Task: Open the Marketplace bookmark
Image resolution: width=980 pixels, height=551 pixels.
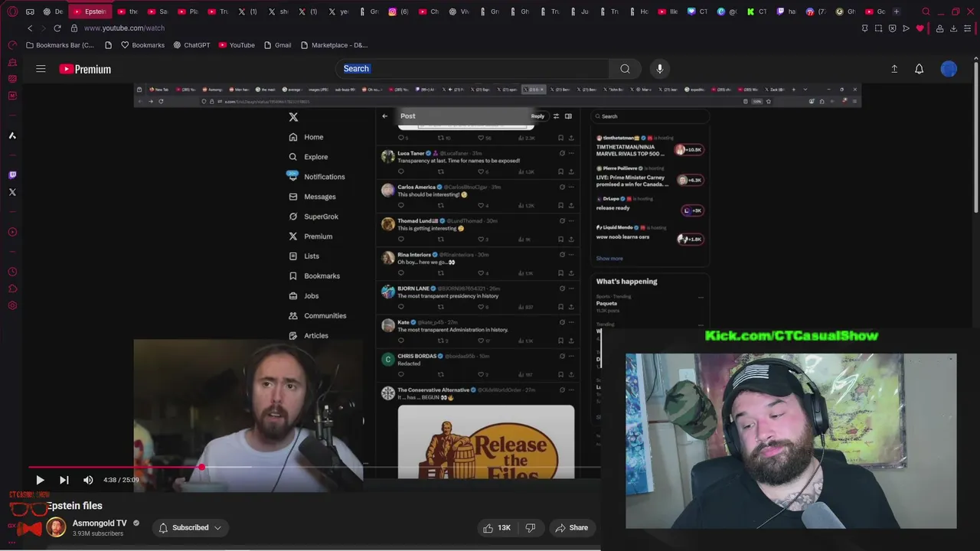Action: (335, 45)
